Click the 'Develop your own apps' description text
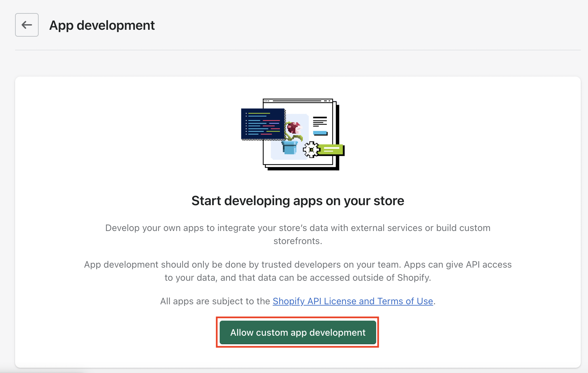The width and height of the screenshot is (588, 373). point(298,234)
